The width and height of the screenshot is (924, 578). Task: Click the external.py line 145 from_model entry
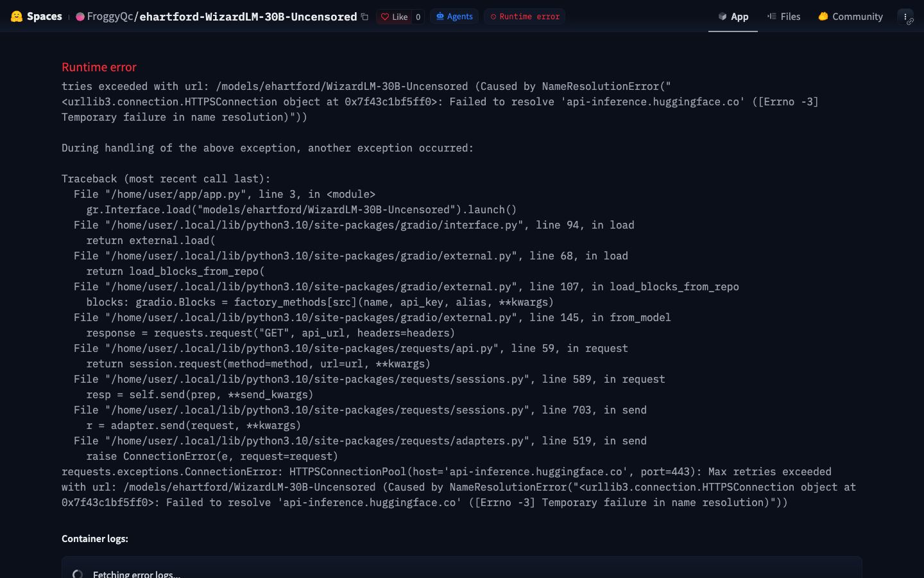372,317
